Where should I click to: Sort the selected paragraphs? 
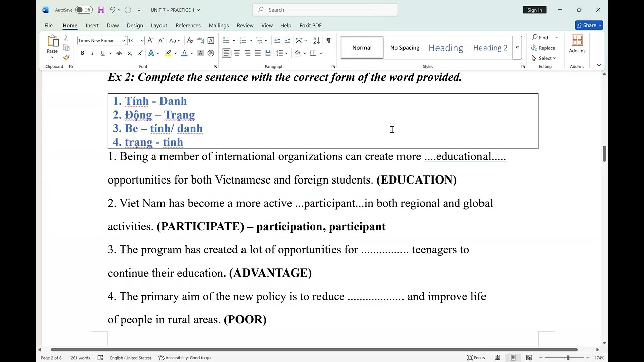click(x=316, y=40)
